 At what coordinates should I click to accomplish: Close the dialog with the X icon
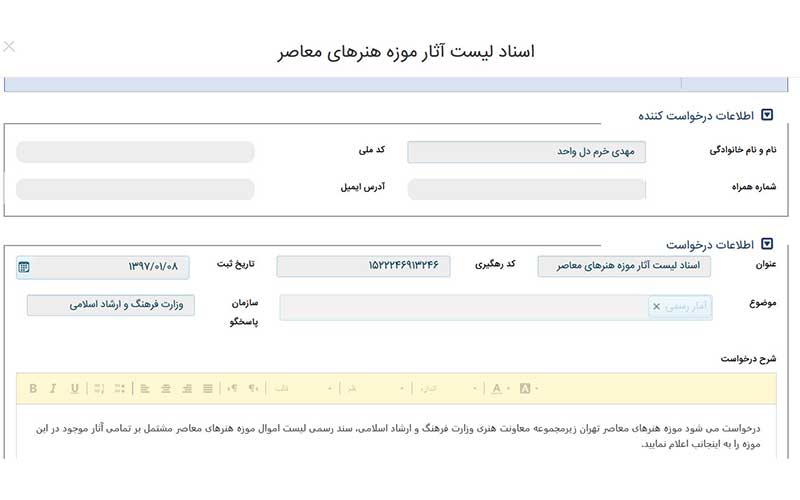click(10, 46)
